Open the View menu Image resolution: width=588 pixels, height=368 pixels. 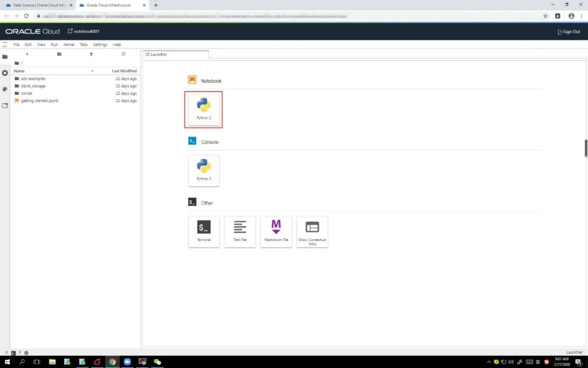[41, 44]
